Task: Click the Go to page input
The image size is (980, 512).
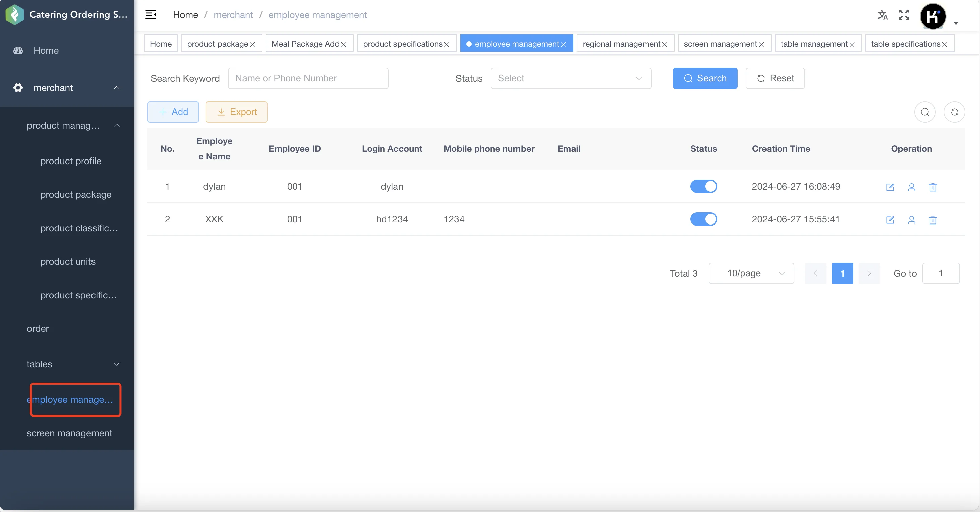Action: point(941,273)
